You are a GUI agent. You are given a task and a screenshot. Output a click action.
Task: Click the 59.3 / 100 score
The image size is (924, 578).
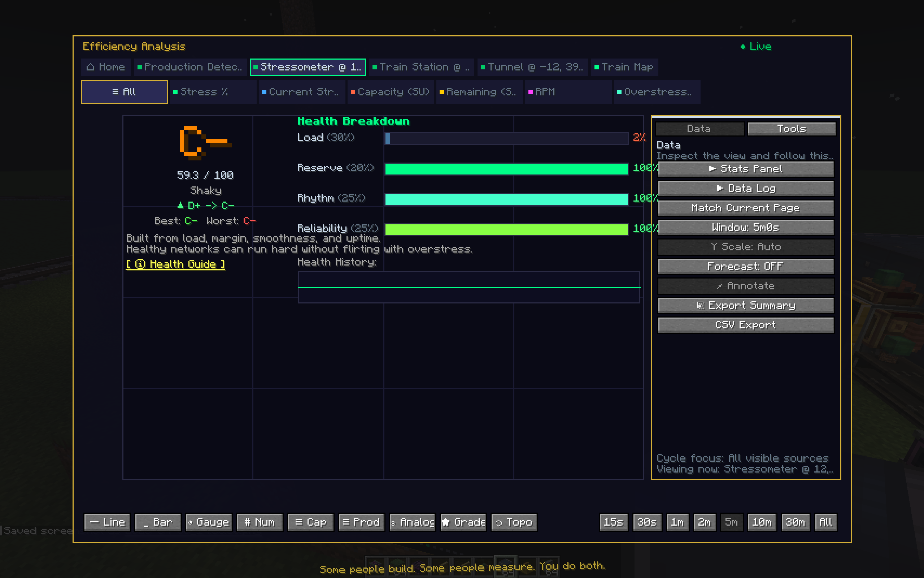click(x=205, y=176)
